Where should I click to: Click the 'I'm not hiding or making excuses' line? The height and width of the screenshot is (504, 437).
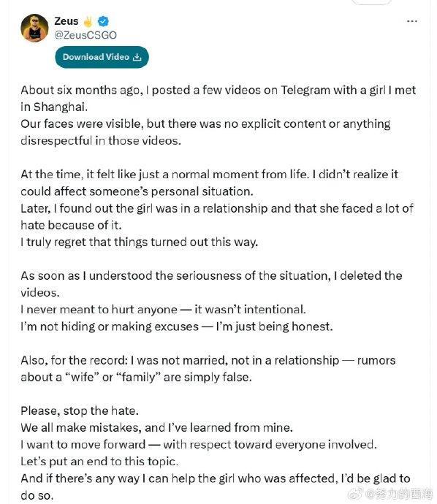click(177, 327)
